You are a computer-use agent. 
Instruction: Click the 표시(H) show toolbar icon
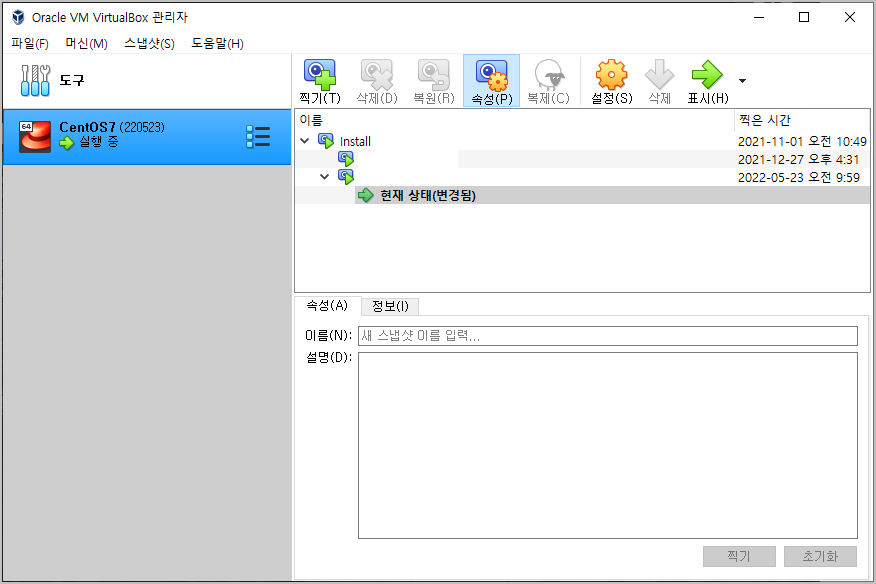click(x=707, y=80)
